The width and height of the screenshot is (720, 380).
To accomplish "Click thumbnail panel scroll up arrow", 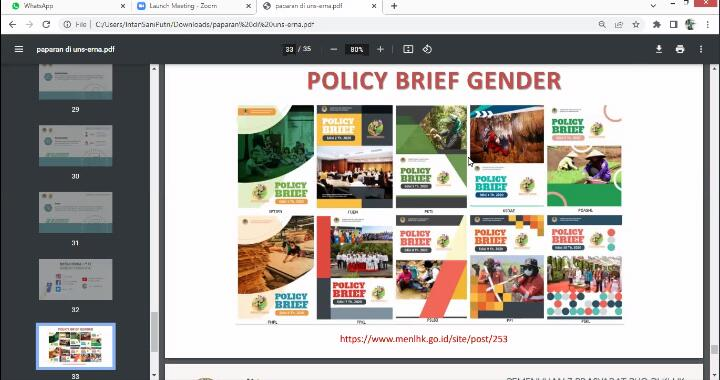I will (x=154, y=68).
